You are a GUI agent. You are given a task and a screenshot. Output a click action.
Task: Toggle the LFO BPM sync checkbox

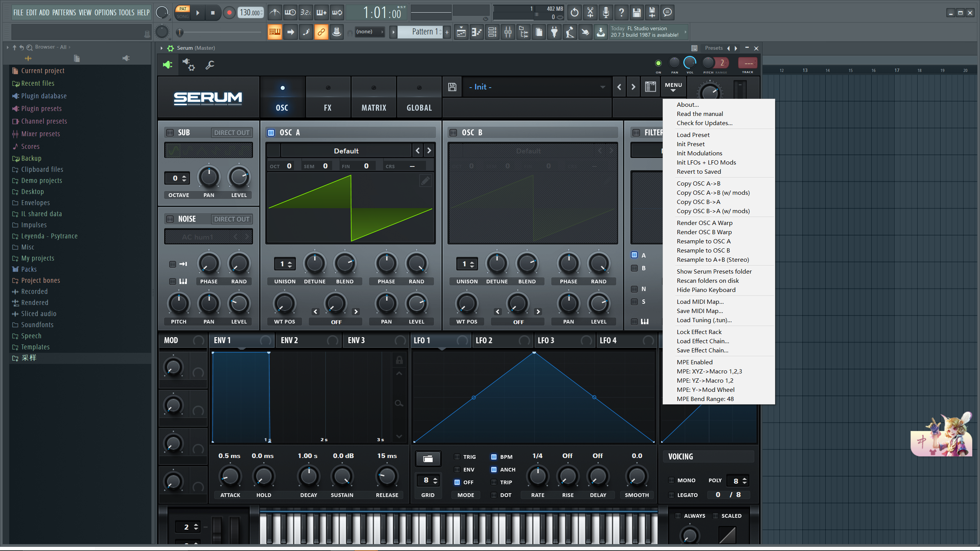click(494, 457)
